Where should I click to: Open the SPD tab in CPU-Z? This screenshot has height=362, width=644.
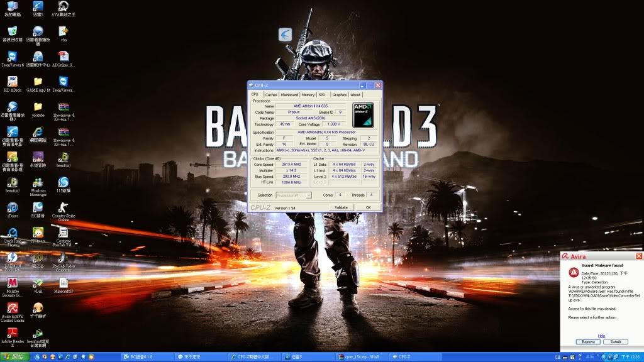pyautogui.click(x=322, y=95)
